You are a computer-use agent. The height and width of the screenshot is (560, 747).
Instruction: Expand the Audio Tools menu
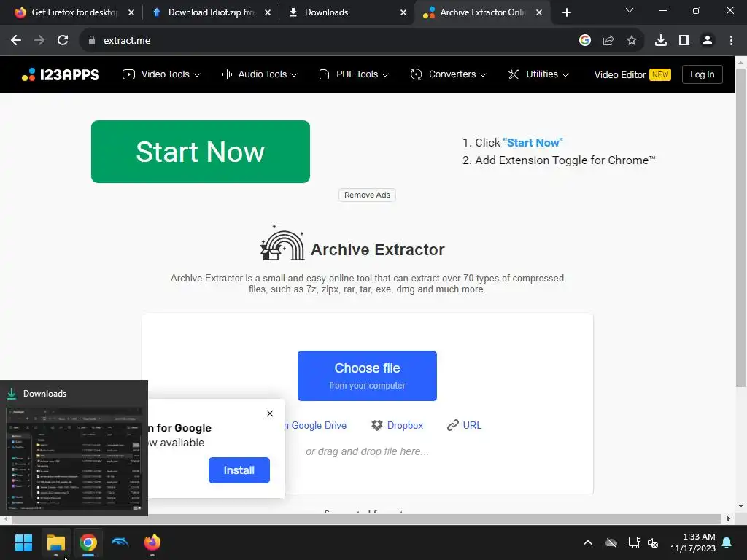(260, 74)
